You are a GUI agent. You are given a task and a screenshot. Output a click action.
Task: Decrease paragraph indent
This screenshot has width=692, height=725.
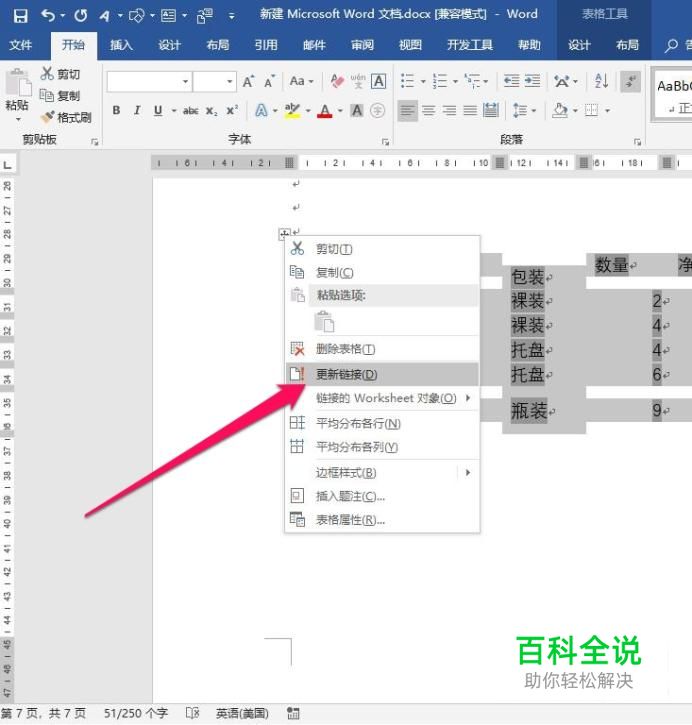point(512,82)
